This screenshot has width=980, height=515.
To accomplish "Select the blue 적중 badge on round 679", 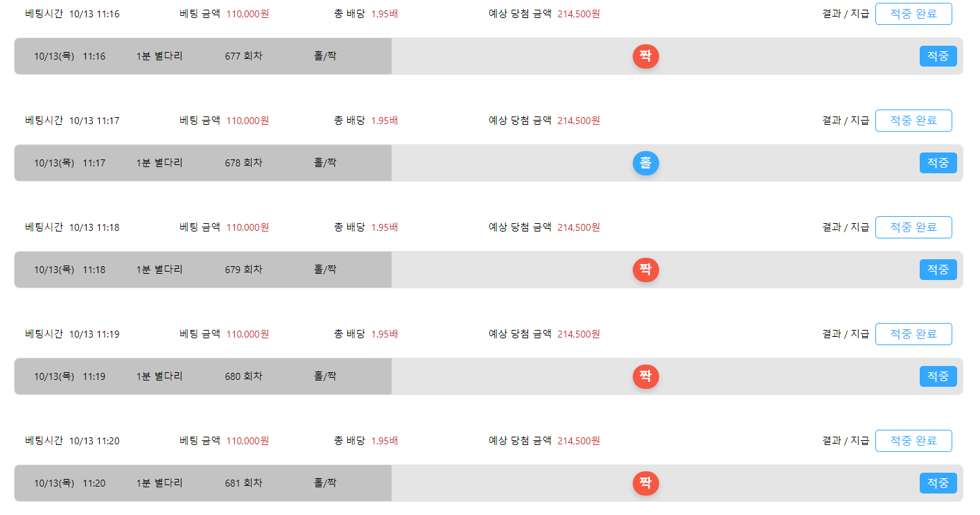I will [x=938, y=270].
